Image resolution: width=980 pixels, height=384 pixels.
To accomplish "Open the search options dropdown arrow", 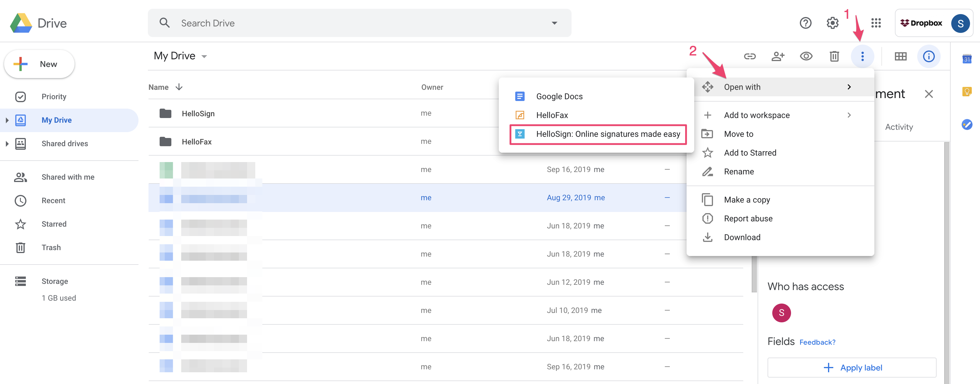I will click(554, 23).
